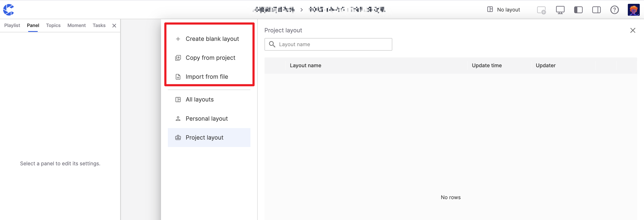The width and height of the screenshot is (644, 220).
Task: Toggle the right sidebar icon
Action: [596, 10]
